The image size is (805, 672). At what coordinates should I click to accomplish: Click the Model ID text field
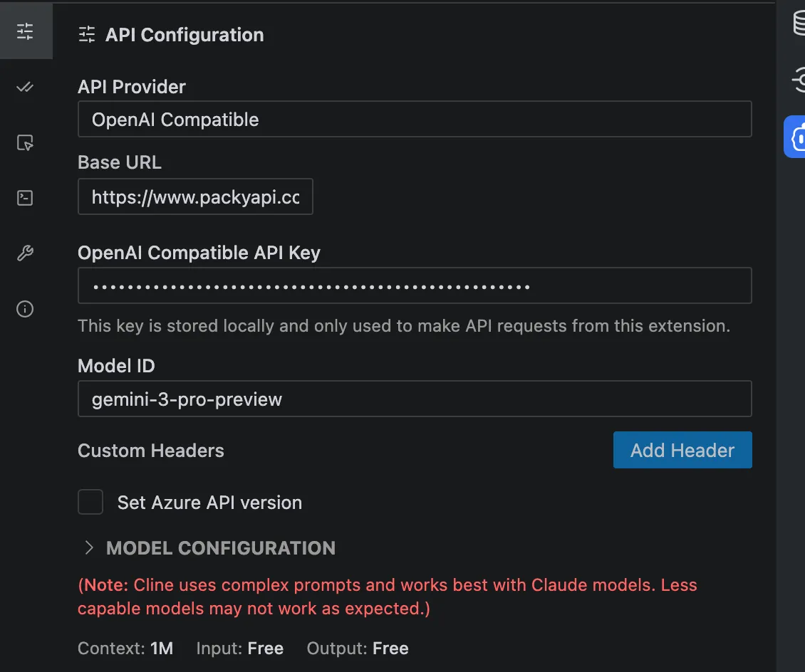[x=415, y=399]
